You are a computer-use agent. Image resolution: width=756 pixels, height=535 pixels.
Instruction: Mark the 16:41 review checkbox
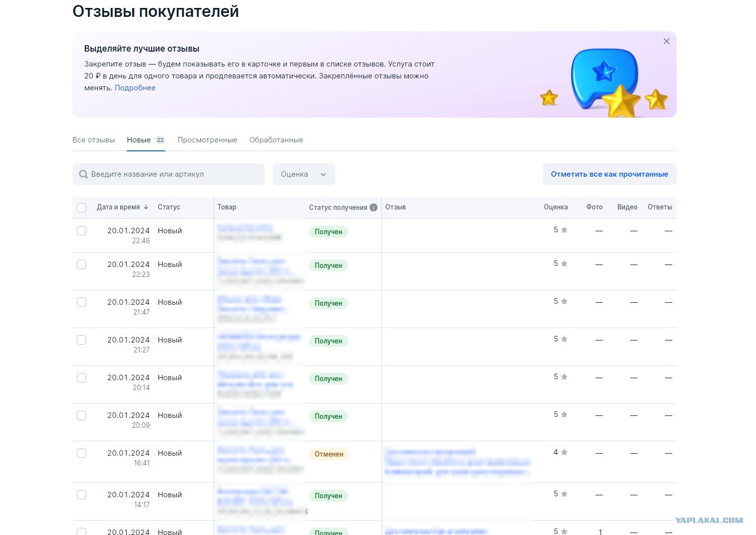coord(81,453)
